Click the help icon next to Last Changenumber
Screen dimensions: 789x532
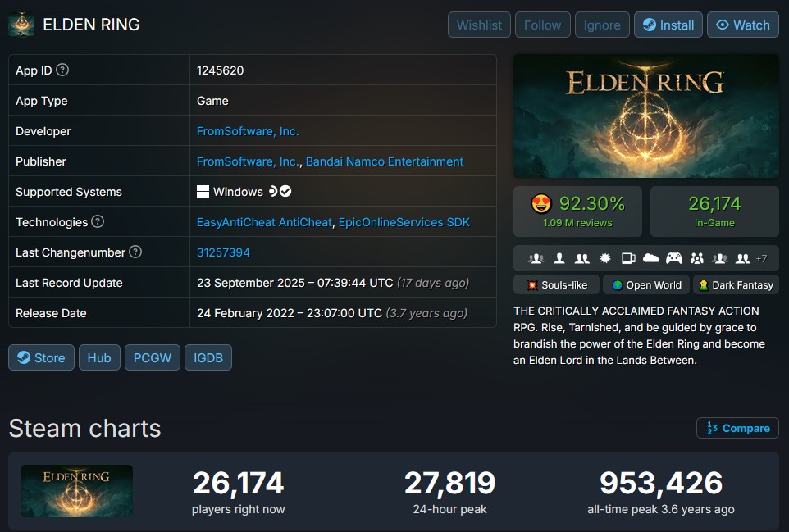135,252
